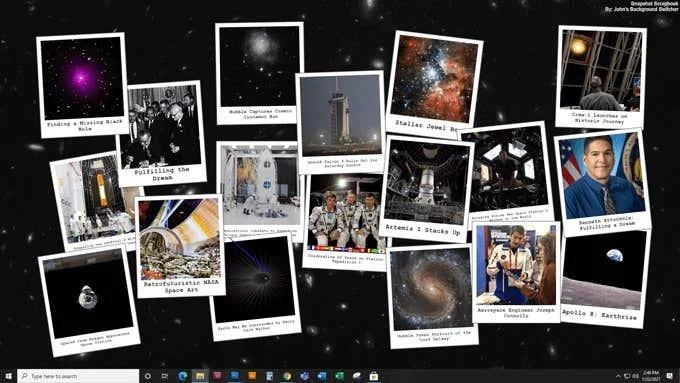Open Cortana from the taskbar circle icon
Image resolution: width=680 pixels, height=383 pixels.
147,376
